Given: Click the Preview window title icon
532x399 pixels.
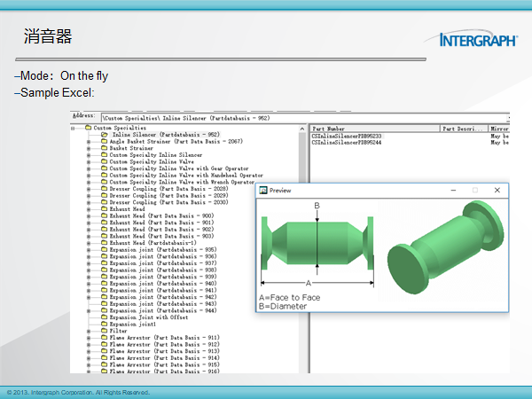Looking at the screenshot, I should tap(263, 191).
